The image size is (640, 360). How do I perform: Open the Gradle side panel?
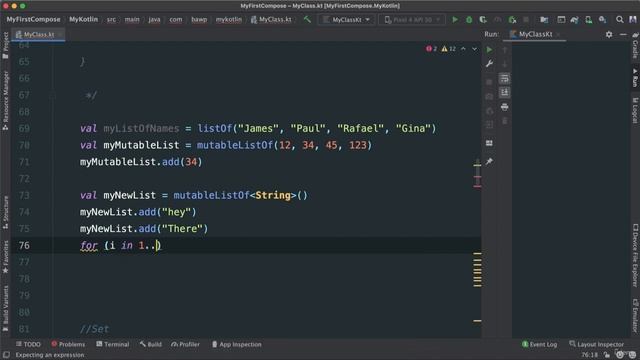pos(635,45)
